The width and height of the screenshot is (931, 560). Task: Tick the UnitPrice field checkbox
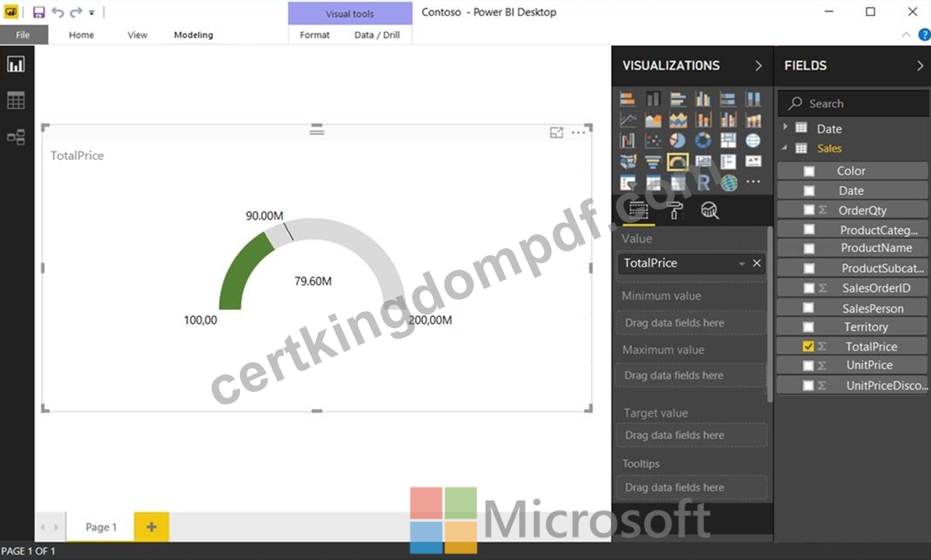click(x=808, y=366)
